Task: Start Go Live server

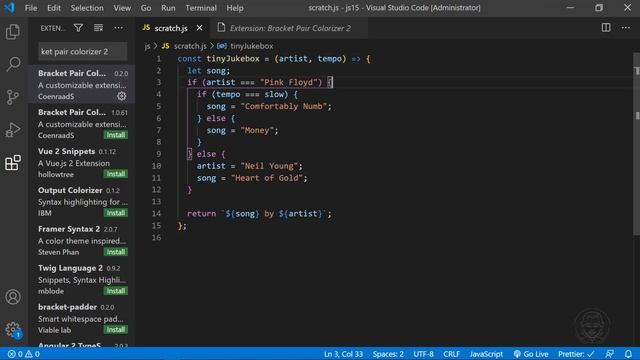Action: point(531,354)
